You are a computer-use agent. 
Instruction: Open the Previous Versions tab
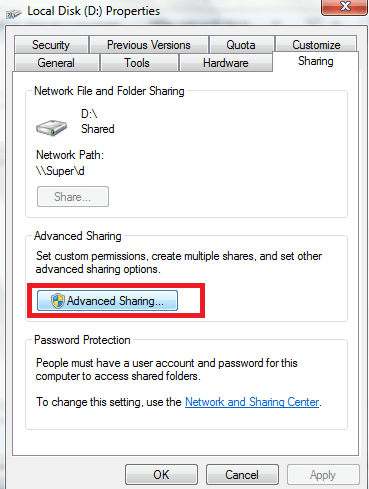[x=149, y=45]
